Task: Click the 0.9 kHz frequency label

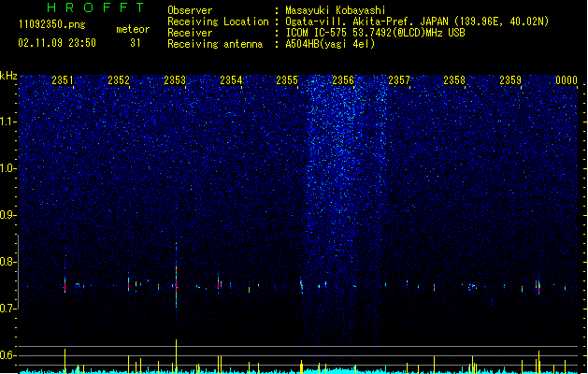Action: 8,215
